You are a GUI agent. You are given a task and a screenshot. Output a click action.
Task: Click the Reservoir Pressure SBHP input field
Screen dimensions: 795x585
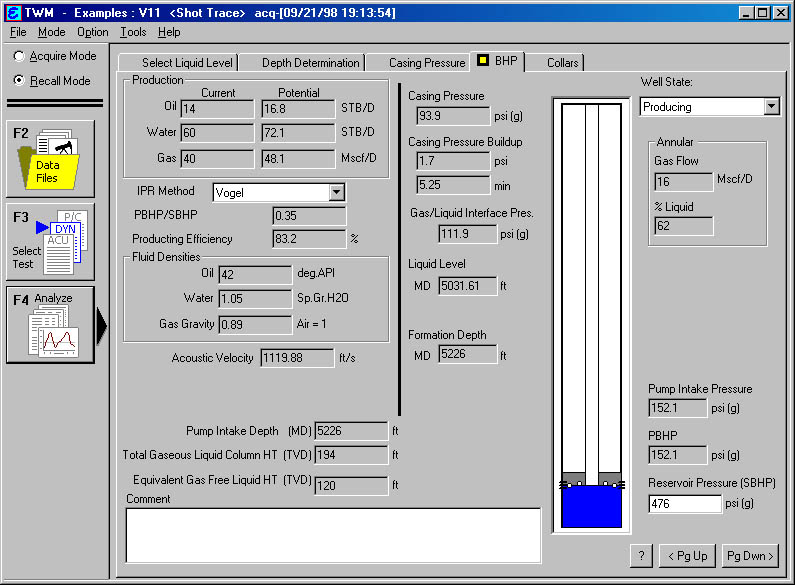click(684, 504)
